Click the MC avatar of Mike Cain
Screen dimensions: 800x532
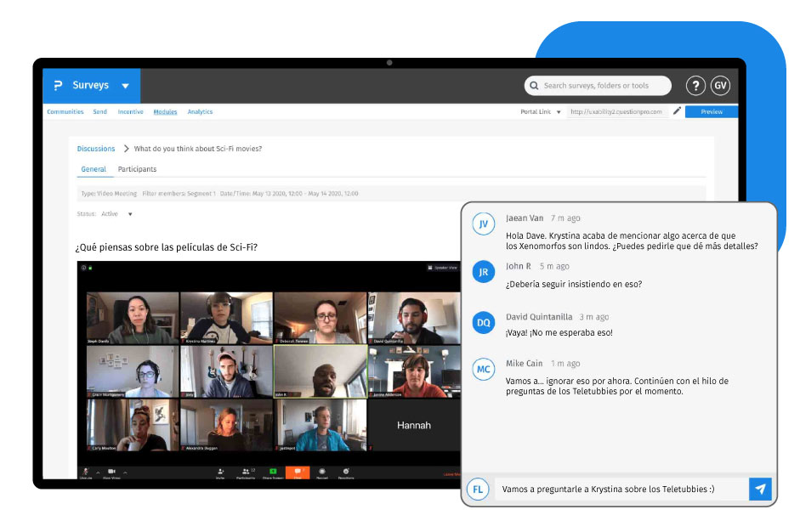tap(483, 369)
